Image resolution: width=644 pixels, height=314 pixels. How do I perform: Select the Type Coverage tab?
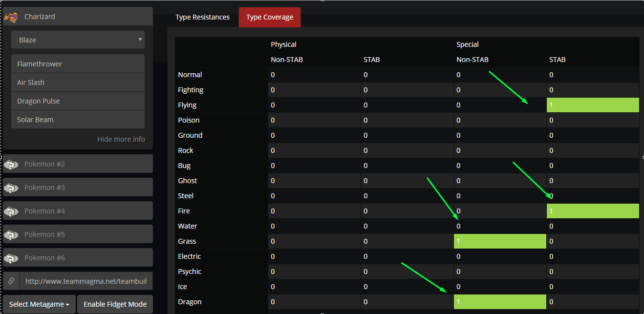pyautogui.click(x=270, y=17)
